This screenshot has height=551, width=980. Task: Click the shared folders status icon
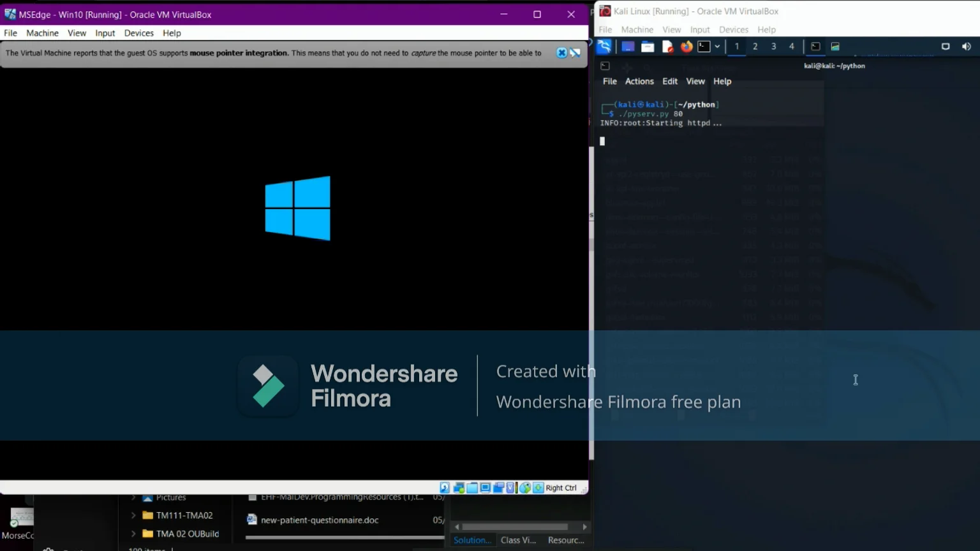[x=472, y=488]
